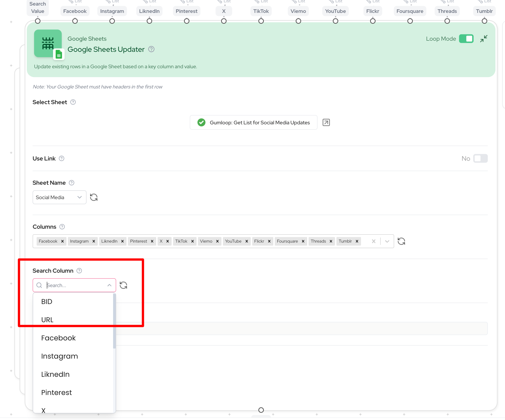Collapse the Google Sheets Updater node
505x420 pixels.
484,39
